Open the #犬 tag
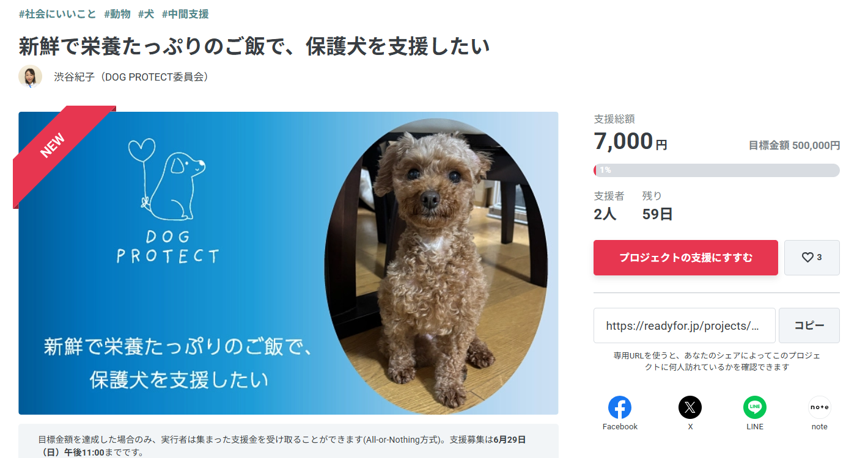This screenshot has width=868, height=458. pyautogui.click(x=146, y=13)
